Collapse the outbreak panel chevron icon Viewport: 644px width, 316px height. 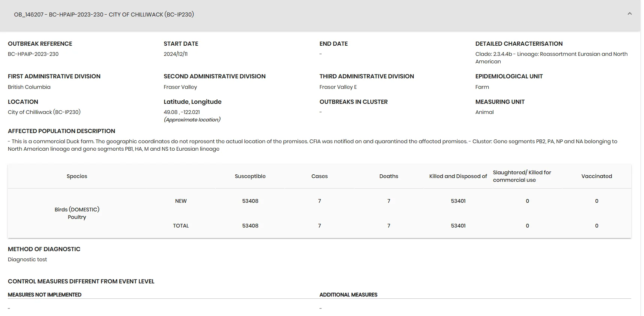(629, 14)
